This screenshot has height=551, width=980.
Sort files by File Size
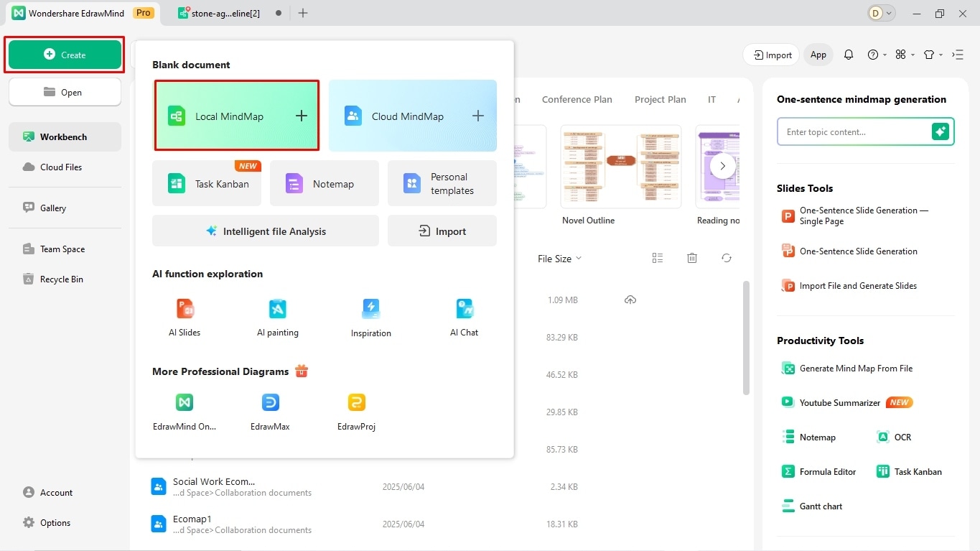point(559,259)
